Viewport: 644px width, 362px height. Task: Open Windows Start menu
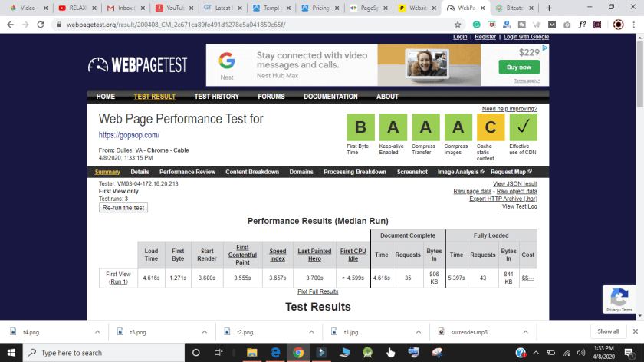pyautogui.click(x=11, y=353)
